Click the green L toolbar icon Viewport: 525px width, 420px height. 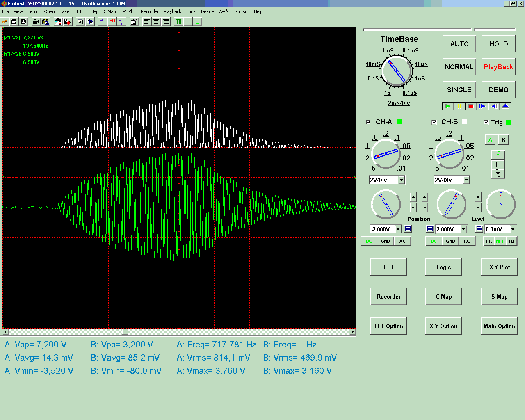(197, 22)
